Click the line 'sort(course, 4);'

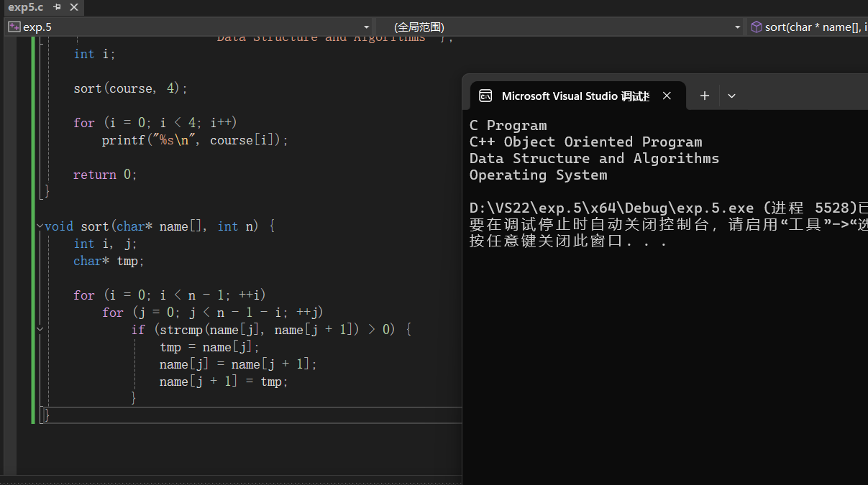[x=130, y=88]
